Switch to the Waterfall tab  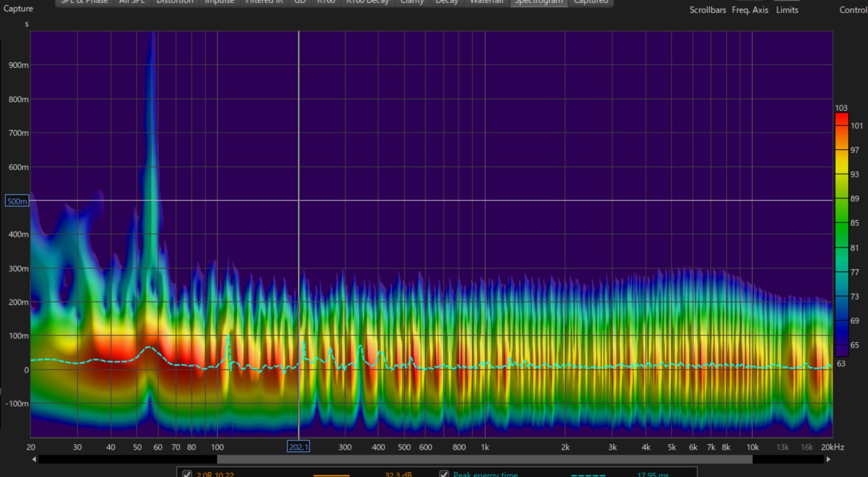point(486,2)
